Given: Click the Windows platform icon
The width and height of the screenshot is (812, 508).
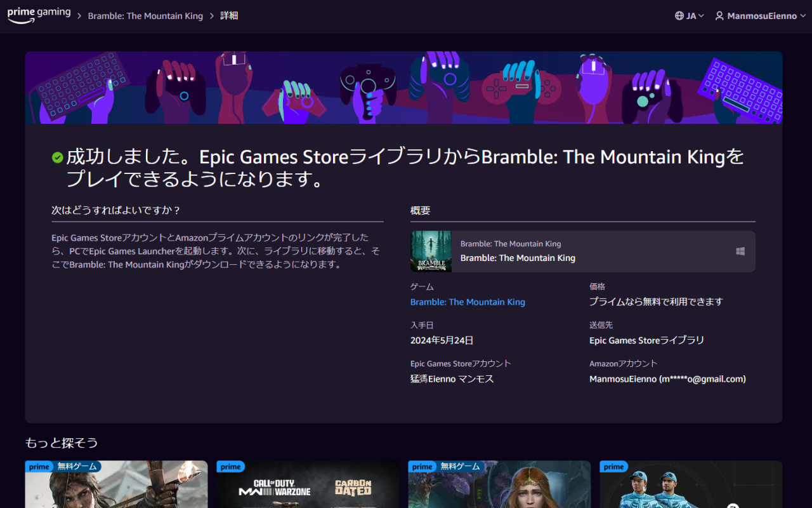Looking at the screenshot, I should [740, 251].
